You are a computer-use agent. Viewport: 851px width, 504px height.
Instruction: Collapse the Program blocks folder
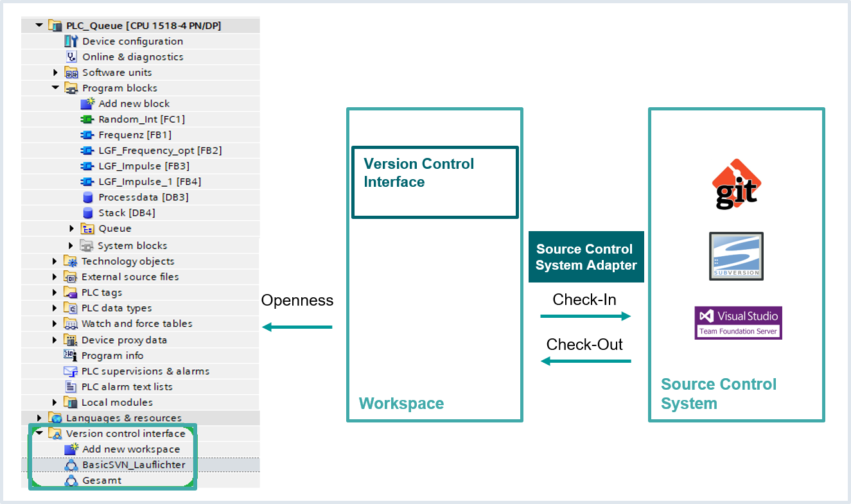pos(56,88)
